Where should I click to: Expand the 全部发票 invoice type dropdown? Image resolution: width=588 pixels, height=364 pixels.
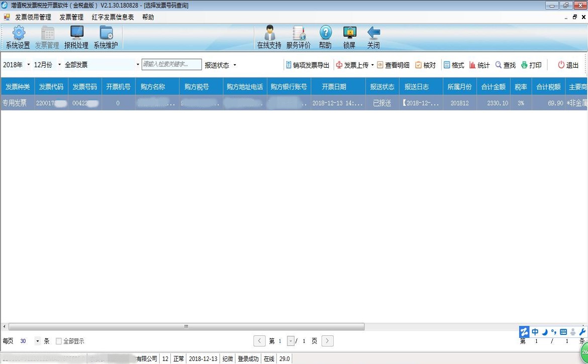(138, 65)
